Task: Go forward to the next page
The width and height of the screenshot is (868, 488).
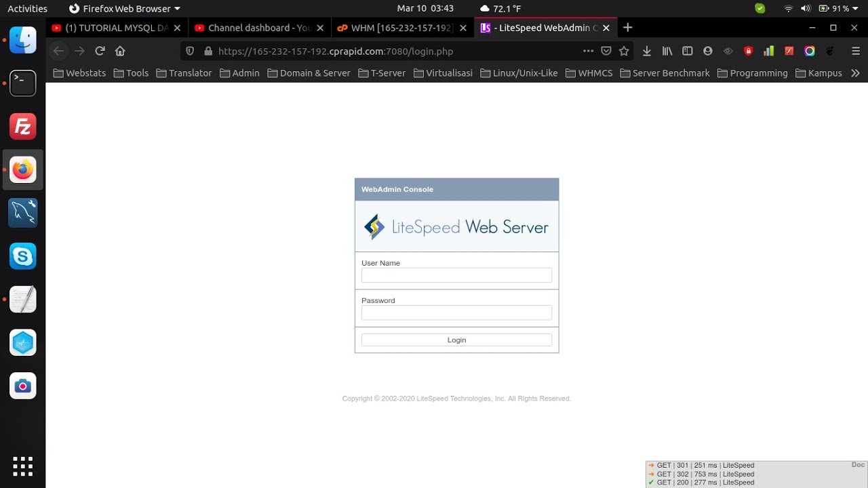Action: [79, 51]
